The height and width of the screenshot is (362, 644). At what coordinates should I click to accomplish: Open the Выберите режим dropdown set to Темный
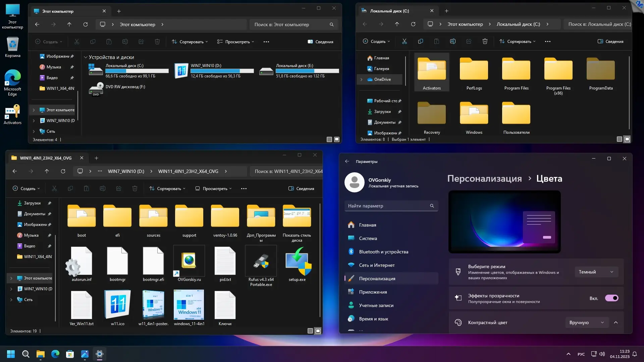596,272
